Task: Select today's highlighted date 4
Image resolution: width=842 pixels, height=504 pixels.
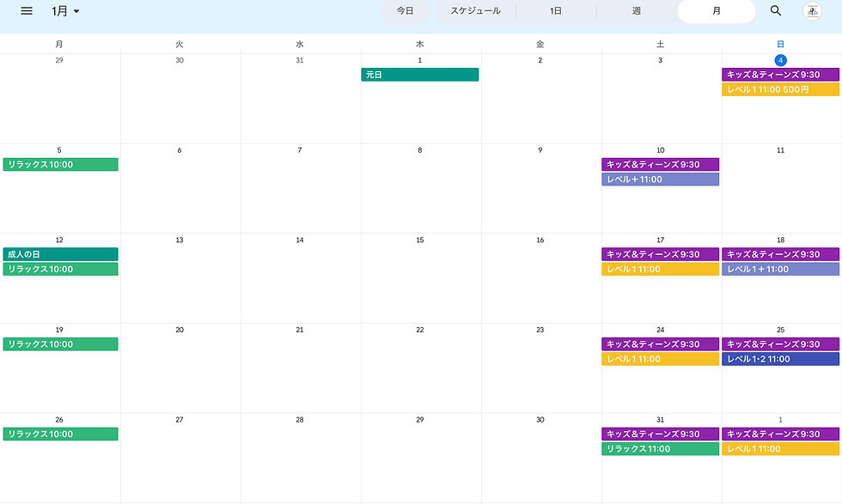Action: 780,60
